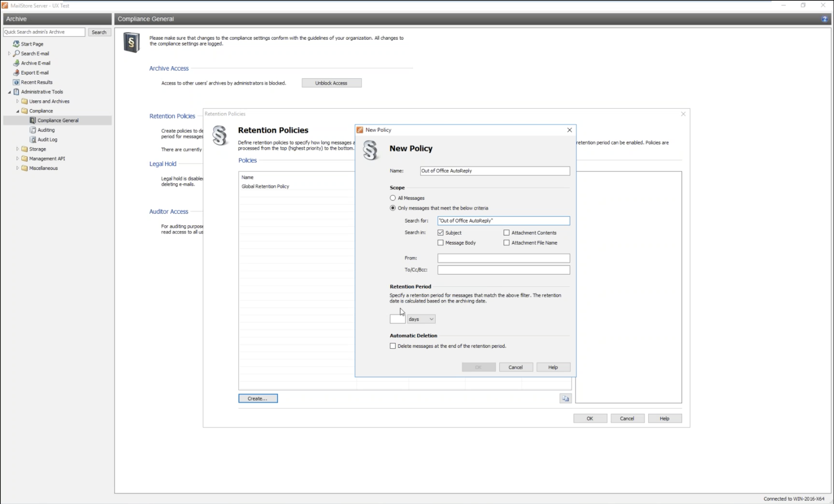
Task: Click Create... in the Retention Policies dialog
Action: 258,398
